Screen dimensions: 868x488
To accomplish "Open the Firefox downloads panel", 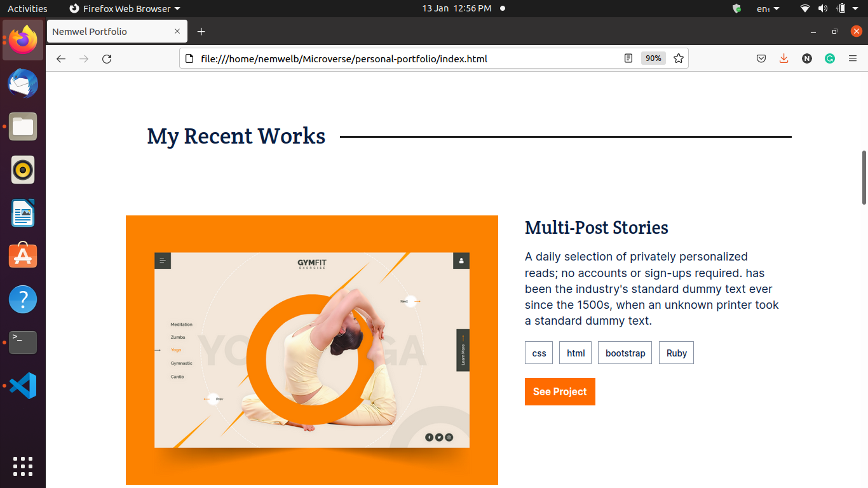I will point(784,58).
